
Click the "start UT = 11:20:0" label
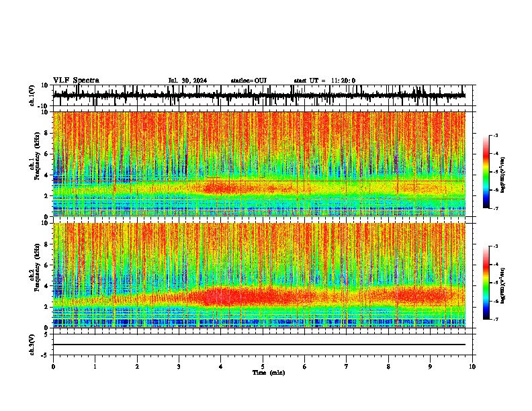(324, 81)
